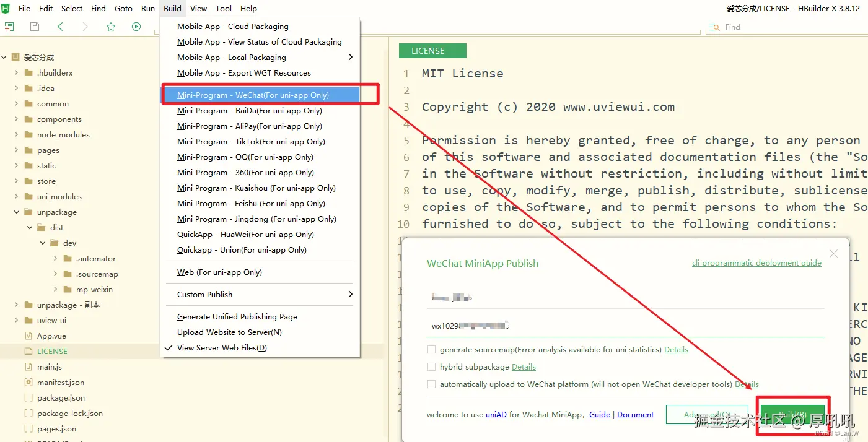Collapse the 爱芯分成 project root

[x=4, y=57]
